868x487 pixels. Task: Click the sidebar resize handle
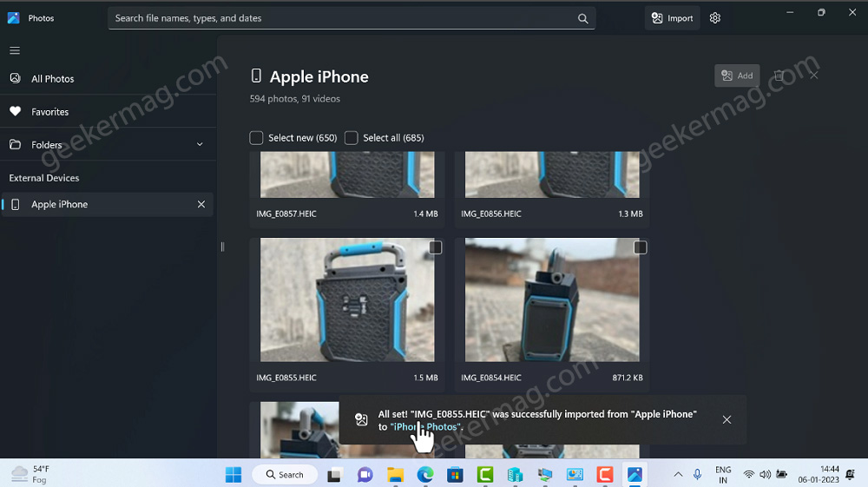pyautogui.click(x=222, y=247)
